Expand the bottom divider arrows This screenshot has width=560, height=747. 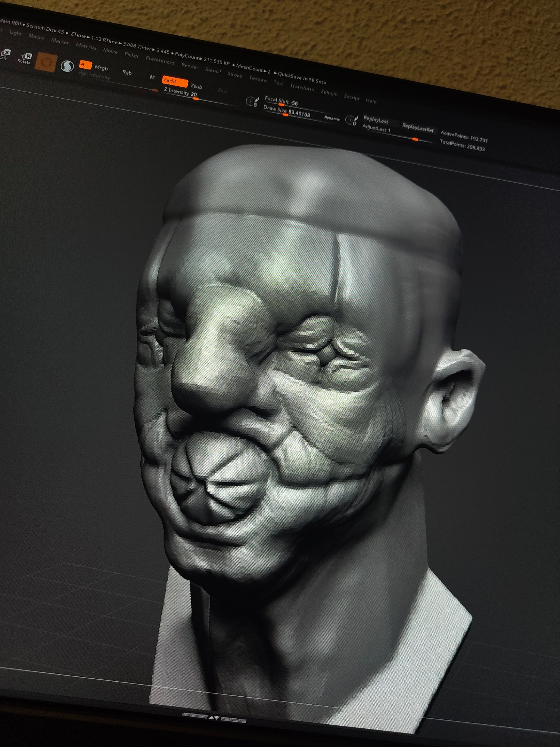(214, 717)
